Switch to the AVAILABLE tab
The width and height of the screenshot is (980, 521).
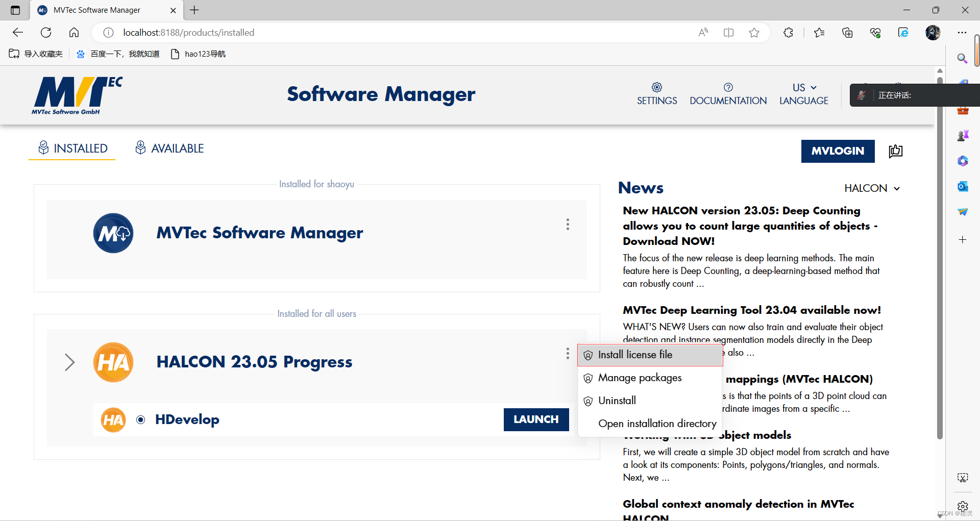(169, 148)
